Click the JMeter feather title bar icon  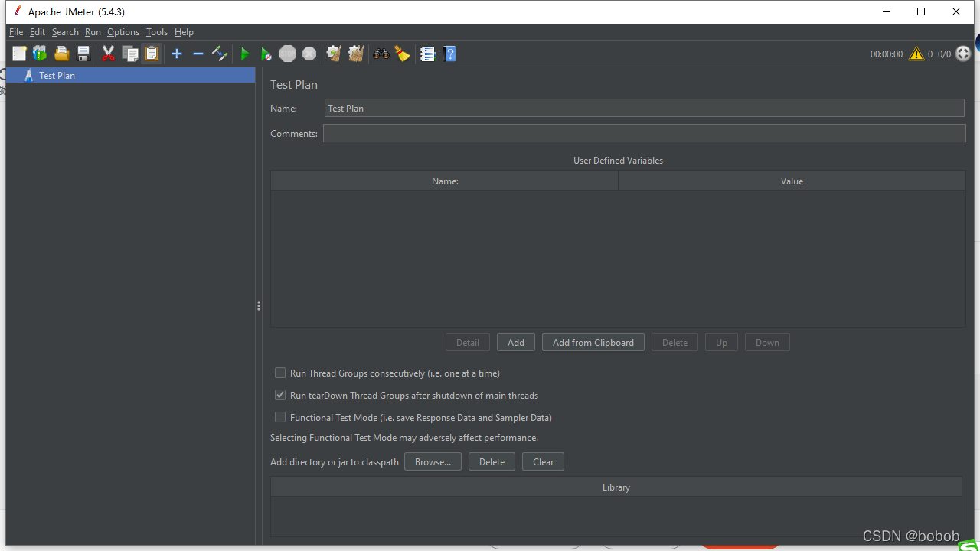[17, 11]
